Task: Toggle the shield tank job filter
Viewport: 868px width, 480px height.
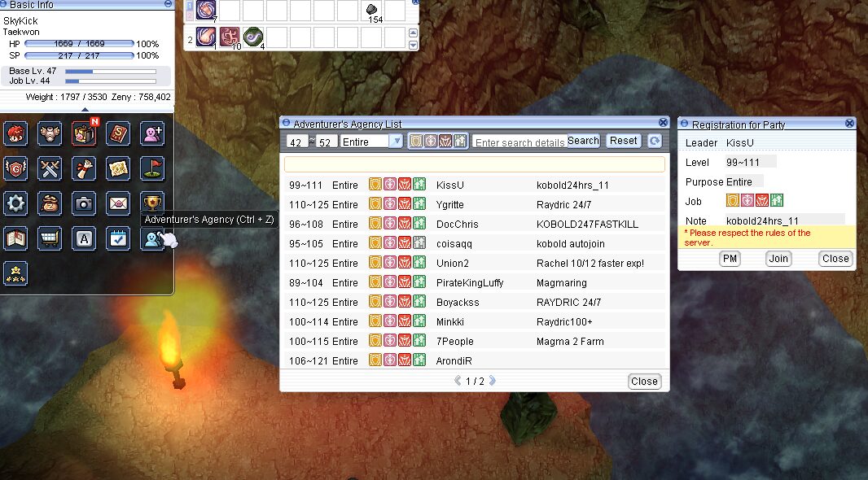Action: point(416,142)
